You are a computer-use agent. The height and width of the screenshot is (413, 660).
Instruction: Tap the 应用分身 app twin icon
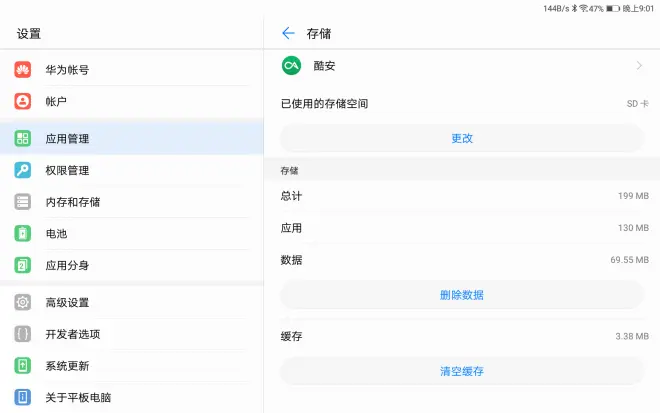23,265
